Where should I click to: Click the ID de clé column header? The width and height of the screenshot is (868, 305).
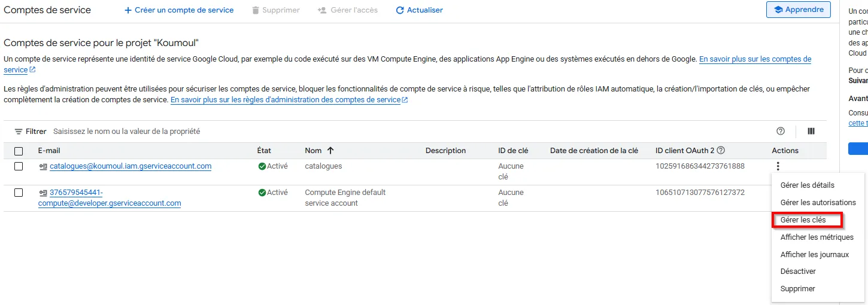click(513, 151)
